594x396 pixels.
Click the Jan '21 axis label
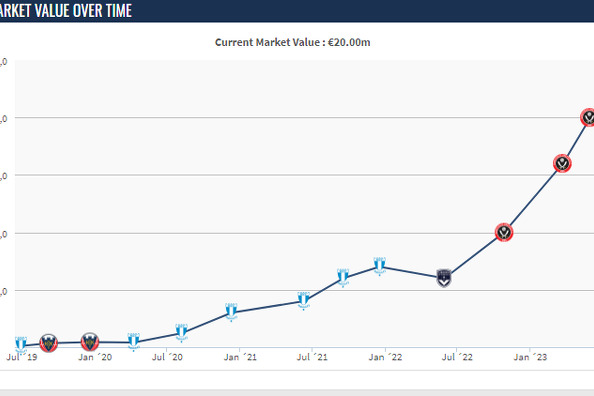point(240,357)
